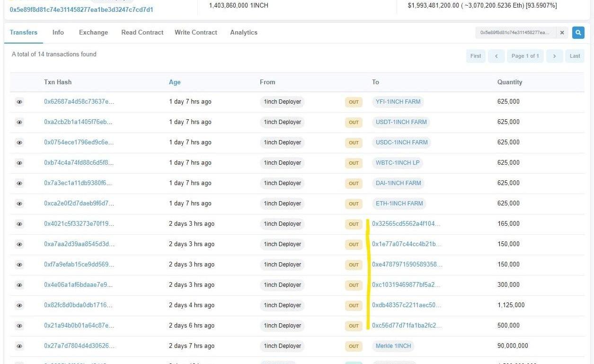This screenshot has height=364, width=594.
Task: Click the address filter search field
Action: pyautogui.click(x=515, y=33)
